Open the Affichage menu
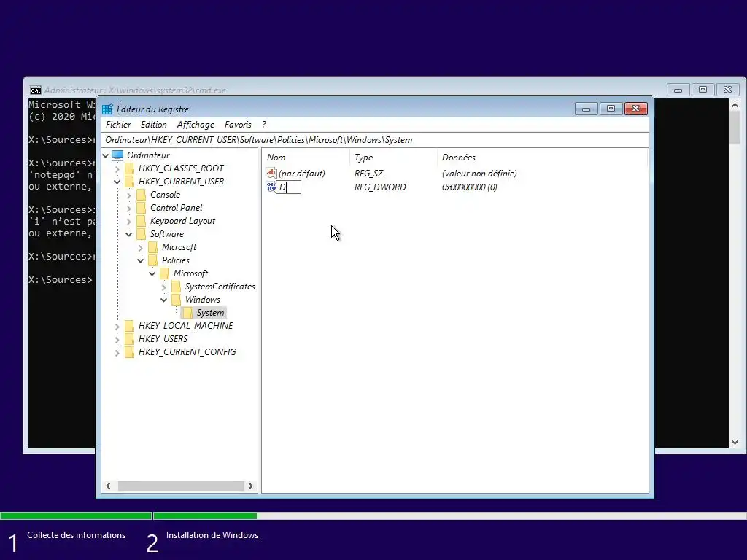The image size is (747, 560). coord(196,125)
